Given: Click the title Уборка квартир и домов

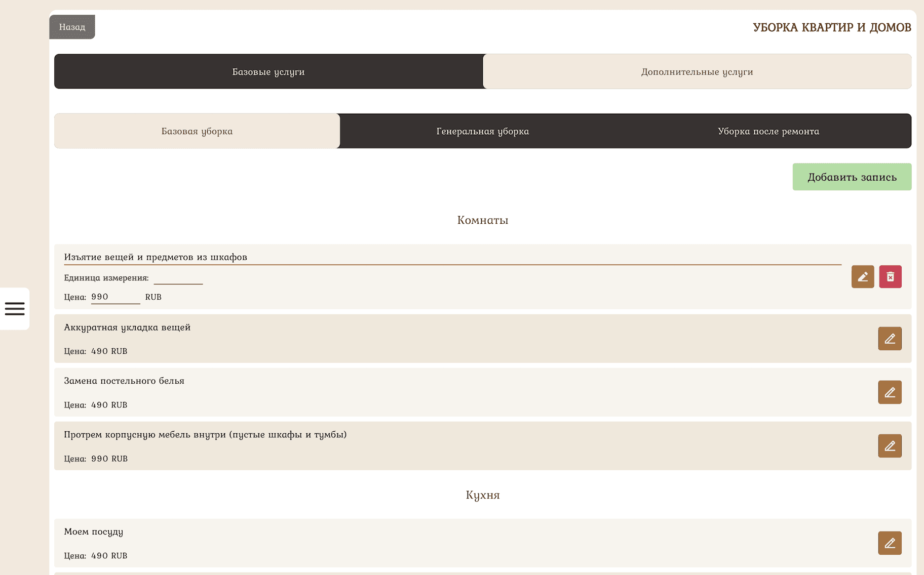Looking at the screenshot, I should coord(832,27).
